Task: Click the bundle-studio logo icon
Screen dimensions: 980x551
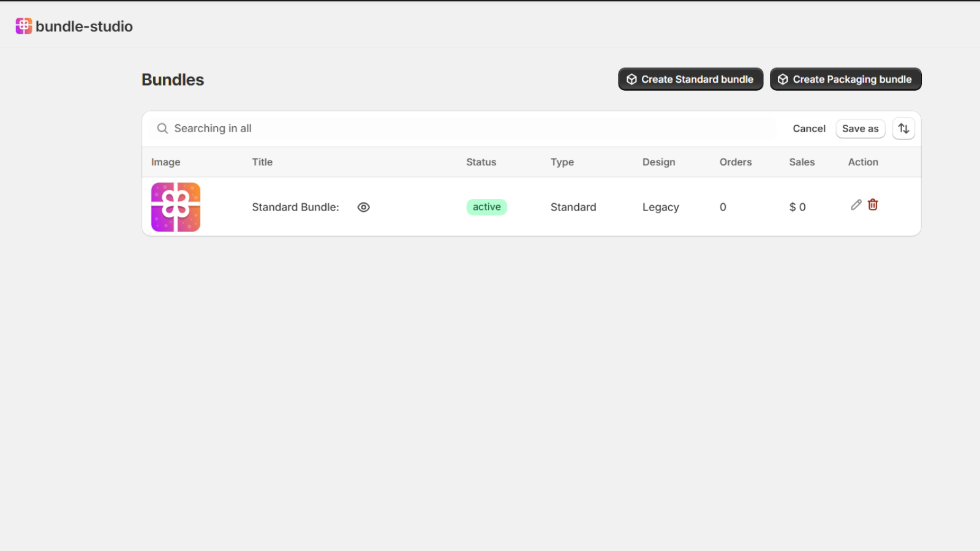Action: pos(23,26)
